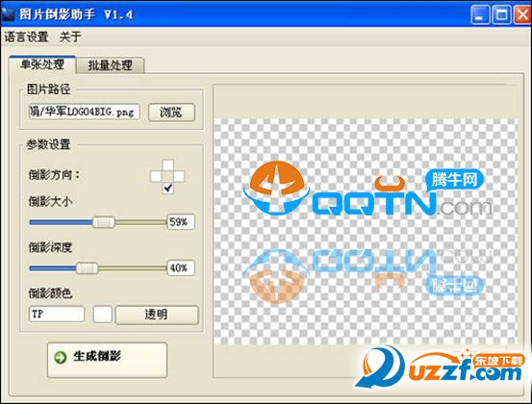Open the 语言设置 menu
This screenshot has height=404, width=532.
click(x=27, y=37)
